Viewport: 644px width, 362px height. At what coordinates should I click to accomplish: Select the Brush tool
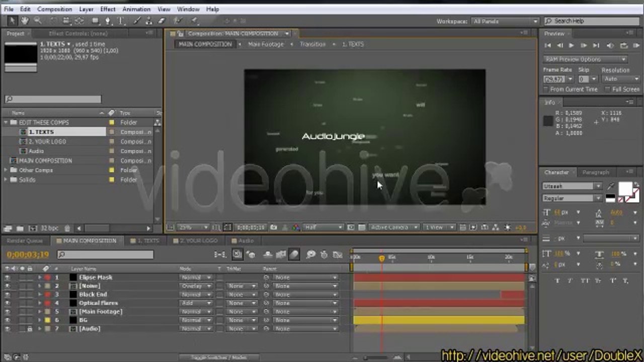point(137,21)
